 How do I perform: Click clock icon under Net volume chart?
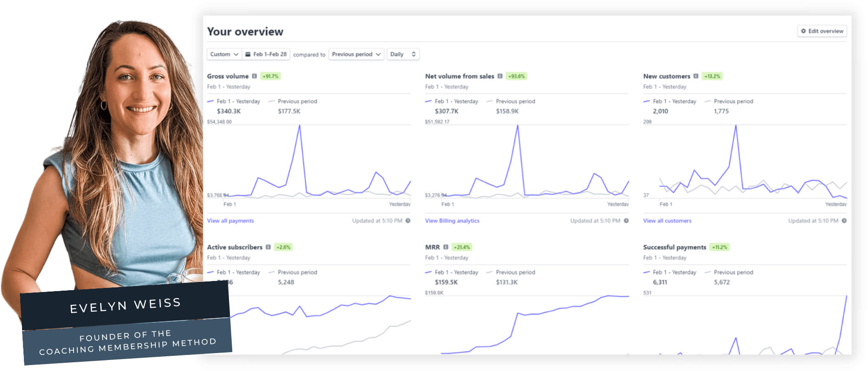(x=626, y=221)
